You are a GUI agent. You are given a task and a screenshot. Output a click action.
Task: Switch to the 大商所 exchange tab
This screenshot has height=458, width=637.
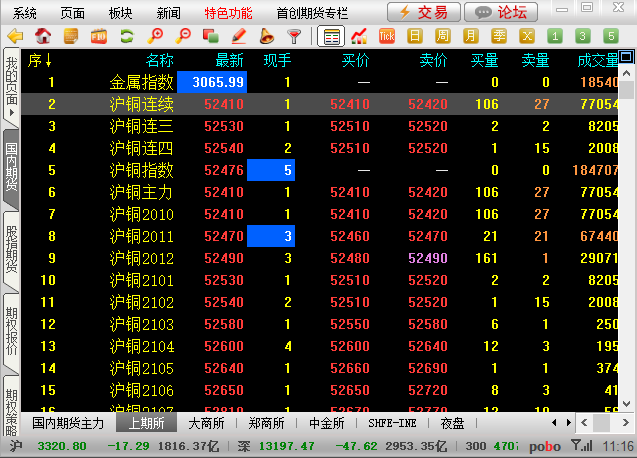point(207,423)
